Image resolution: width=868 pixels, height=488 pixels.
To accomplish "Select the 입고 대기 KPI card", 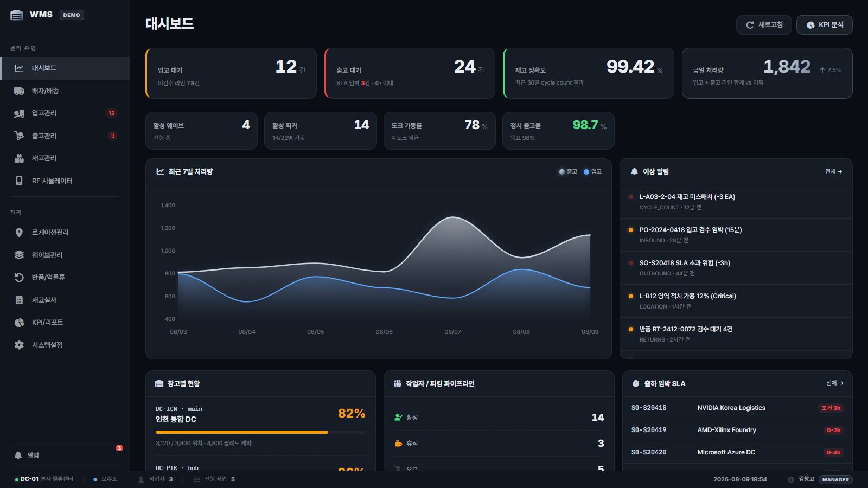I will tap(231, 73).
